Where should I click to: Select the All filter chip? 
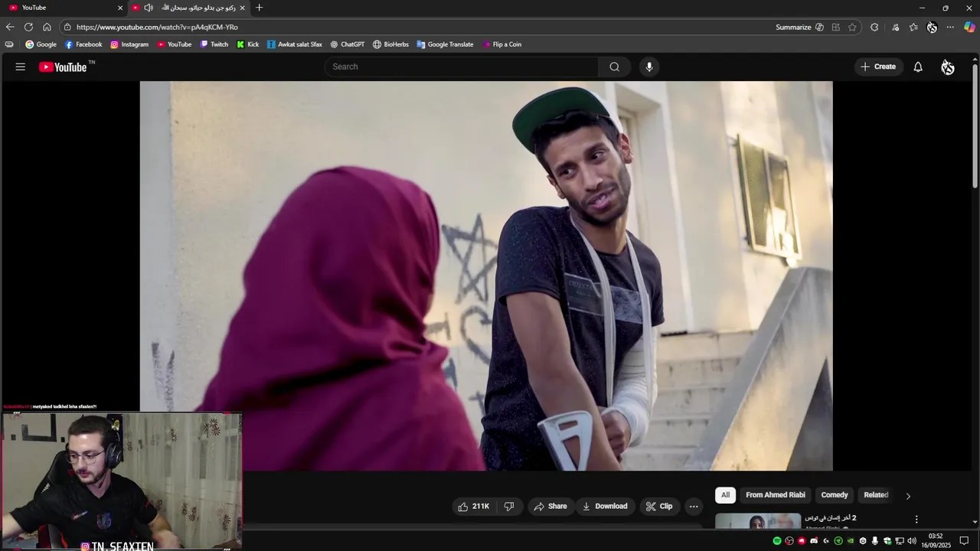pyautogui.click(x=725, y=495)
